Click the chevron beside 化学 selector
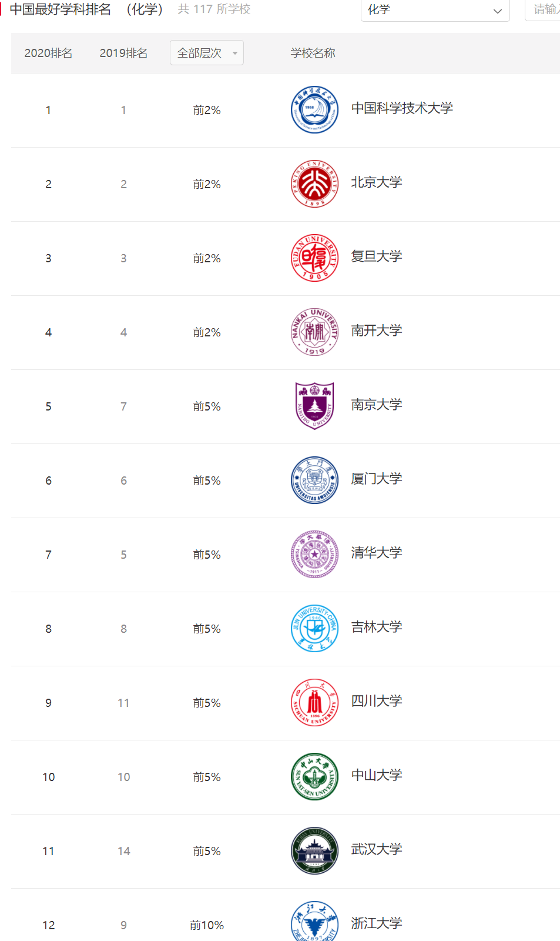This screenshot has width=560, height=941. [497, 11]
